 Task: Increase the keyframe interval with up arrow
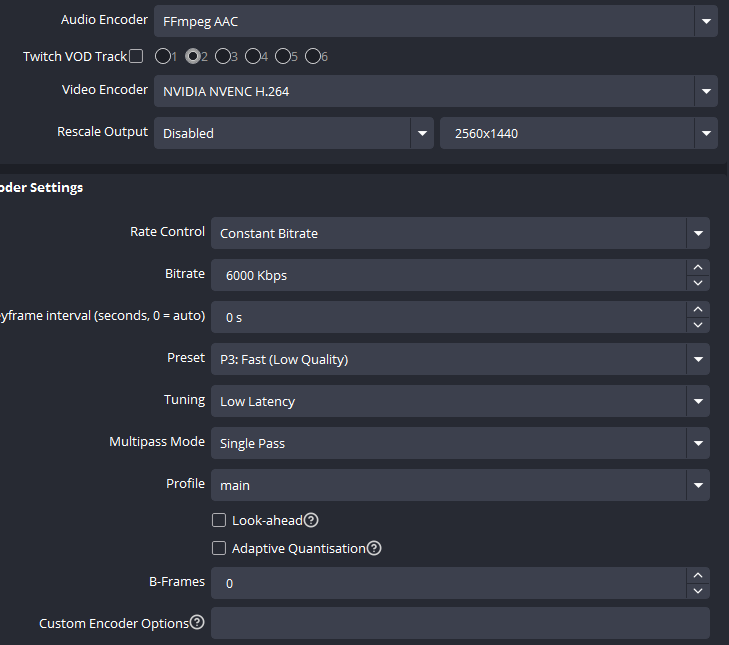[698, 309]
